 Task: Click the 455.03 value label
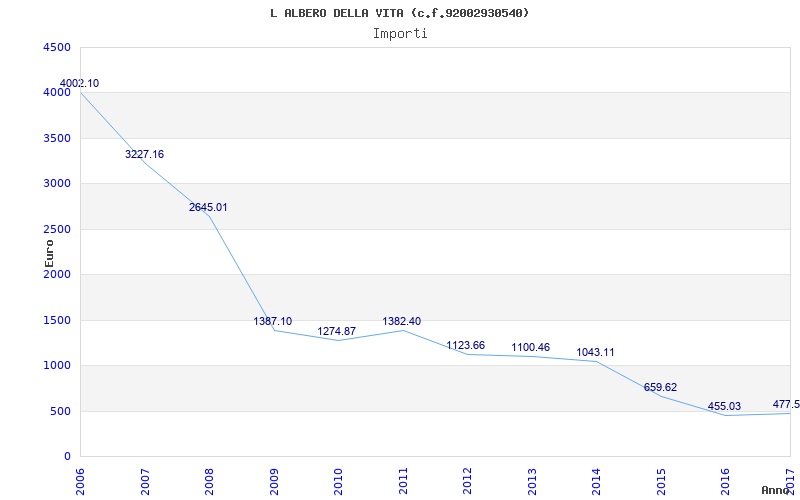(x=724, y=406)
